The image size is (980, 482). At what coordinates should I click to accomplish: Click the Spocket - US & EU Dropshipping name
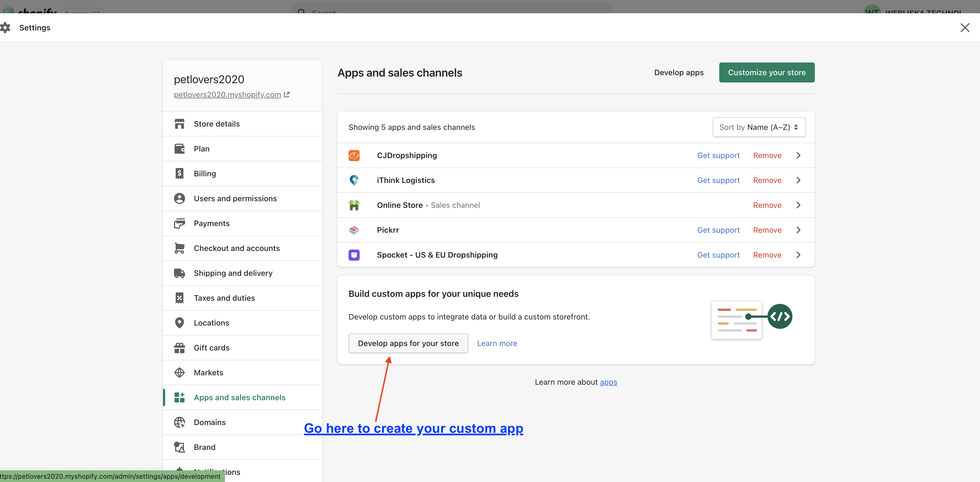[437, 255]
